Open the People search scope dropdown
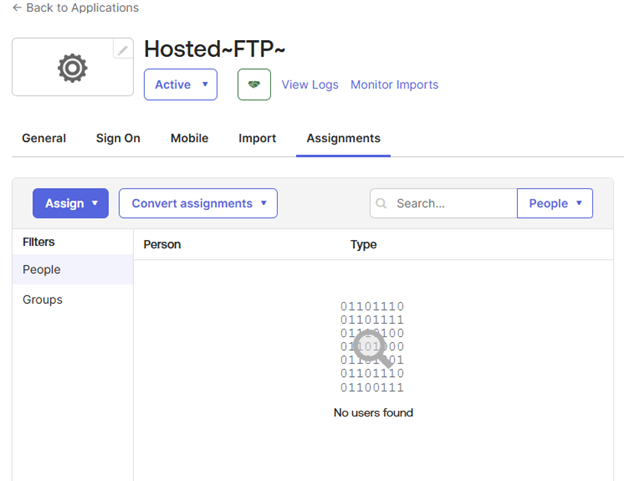Screen dimensions: 624x481 (555, 203)
